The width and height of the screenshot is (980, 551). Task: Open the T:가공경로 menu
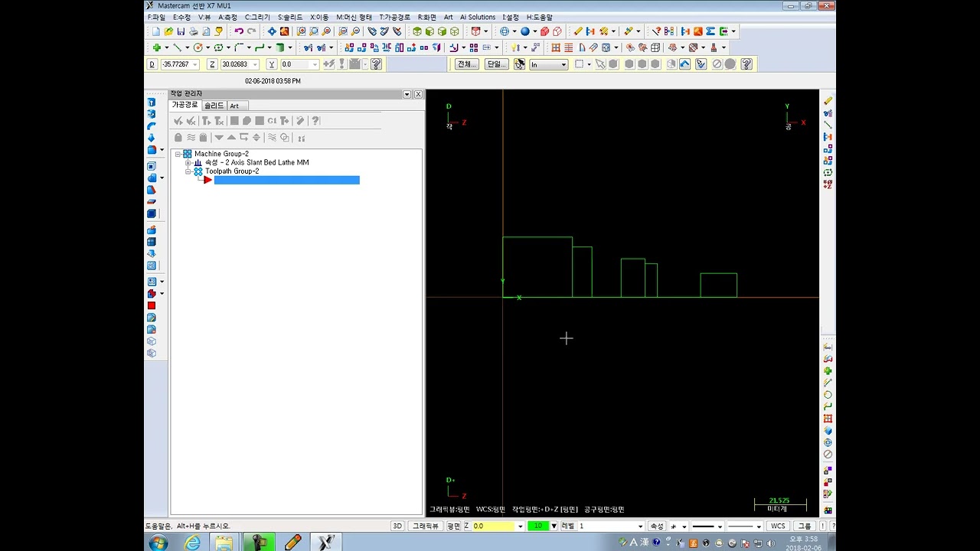pyautogui.click(x=395, y=17)
